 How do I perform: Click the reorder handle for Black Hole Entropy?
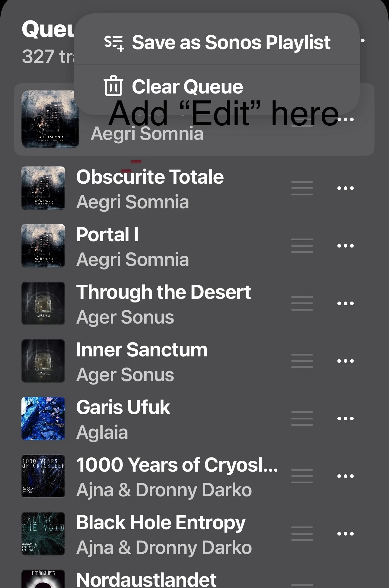[x=302, y=534]
